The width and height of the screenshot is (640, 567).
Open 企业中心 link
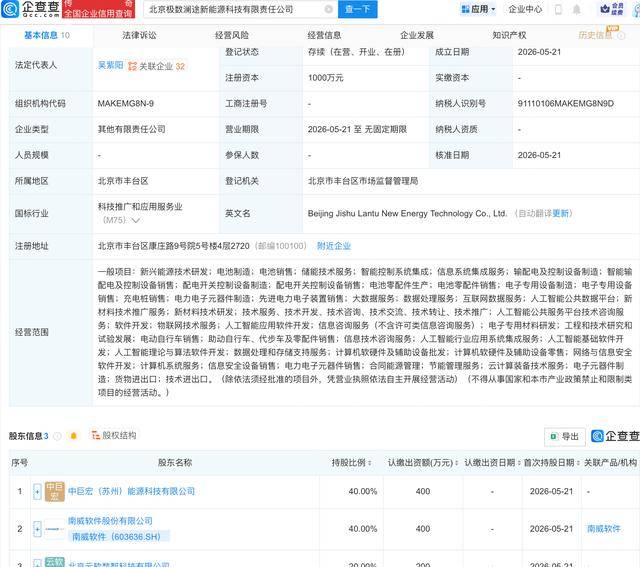pyautogui.click(x=525, y=9)
